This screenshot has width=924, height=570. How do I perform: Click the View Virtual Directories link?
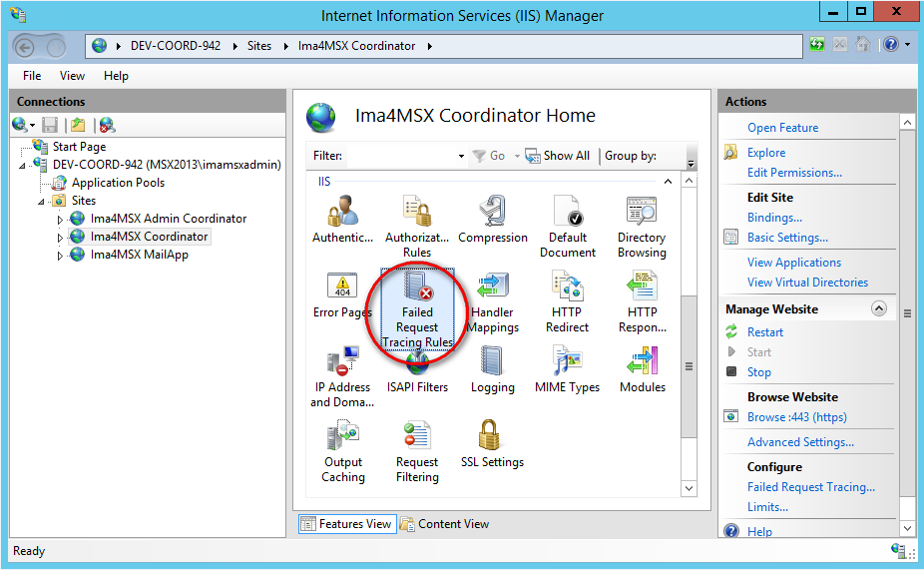807,282
